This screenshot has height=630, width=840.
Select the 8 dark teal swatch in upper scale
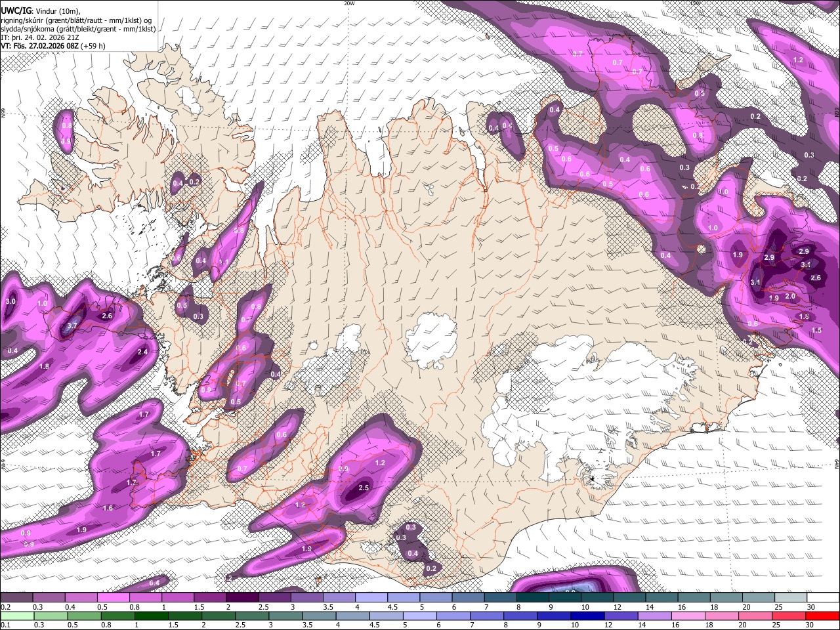coord(533,598)
